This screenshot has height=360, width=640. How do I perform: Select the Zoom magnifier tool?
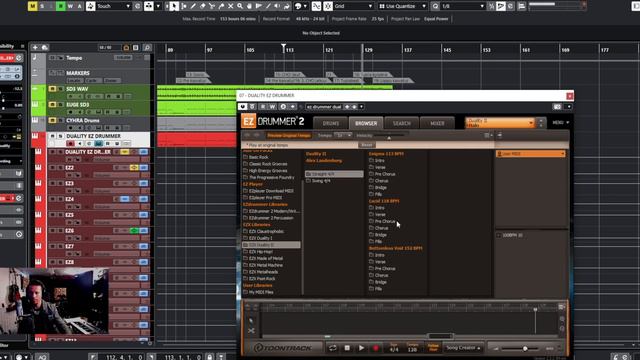click(240, 6)
